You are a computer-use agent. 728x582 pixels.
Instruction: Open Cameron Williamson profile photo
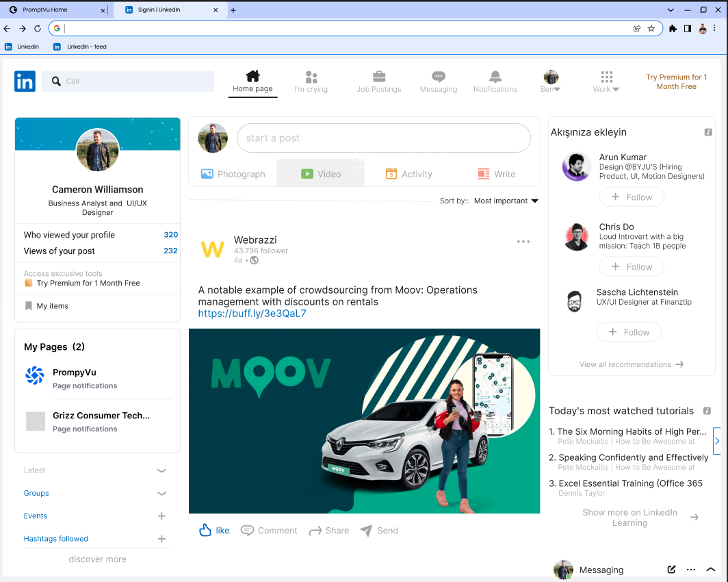tap(97, 150)
